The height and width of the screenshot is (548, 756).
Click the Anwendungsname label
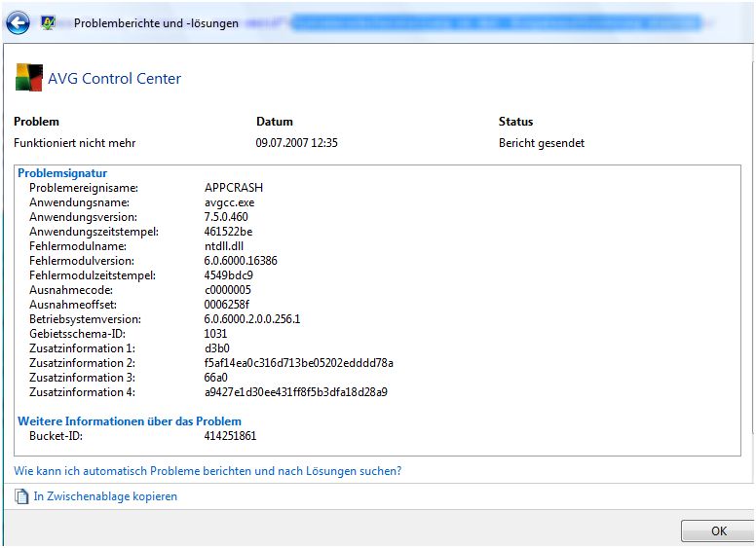click(x=79, y=202)
